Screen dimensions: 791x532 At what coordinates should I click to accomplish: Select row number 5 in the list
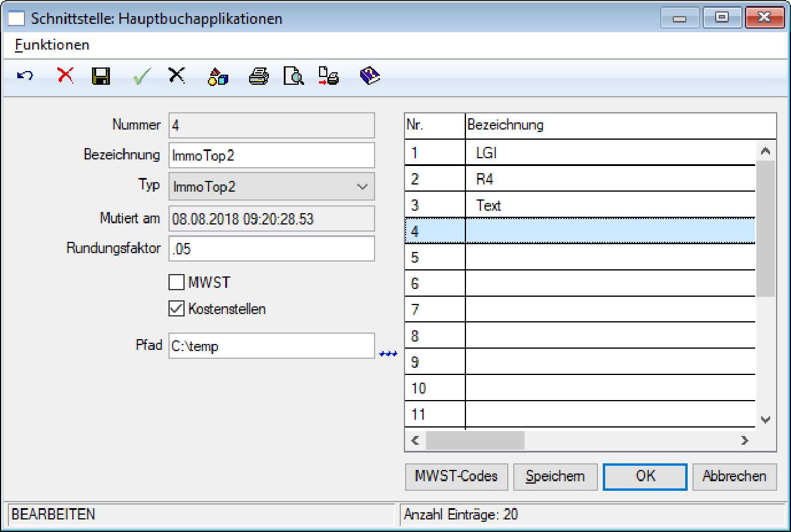pyautogui.click(x=580, y=257)
